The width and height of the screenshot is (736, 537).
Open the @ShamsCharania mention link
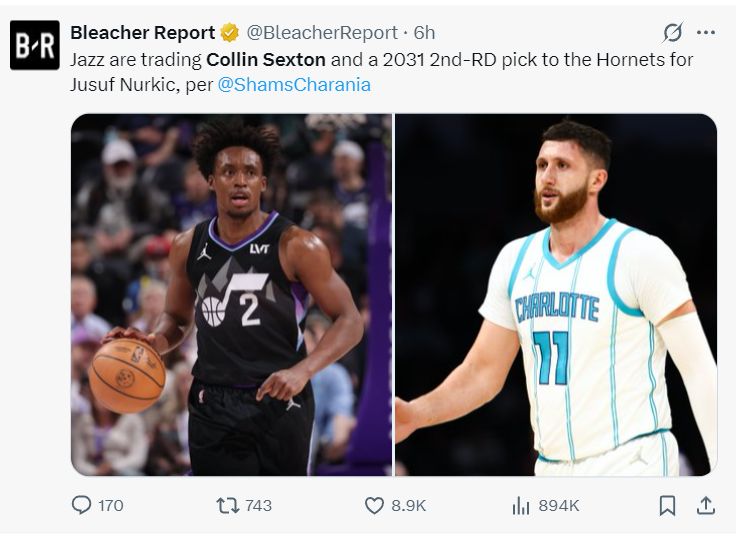pos(294,85)
